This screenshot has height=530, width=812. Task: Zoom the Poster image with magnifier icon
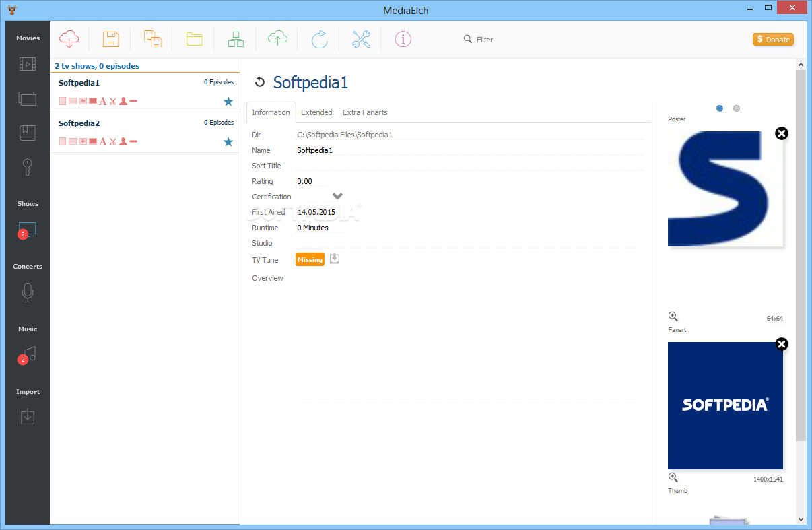[673, 317]
